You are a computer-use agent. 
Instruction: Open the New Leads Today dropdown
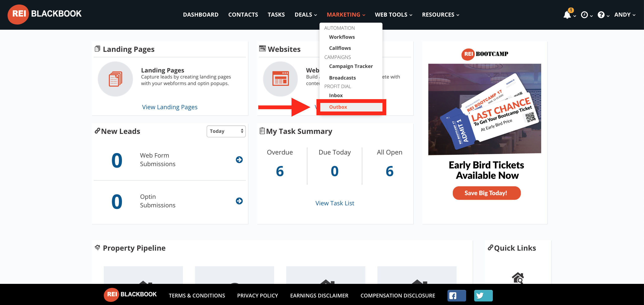tap(226, 131)
